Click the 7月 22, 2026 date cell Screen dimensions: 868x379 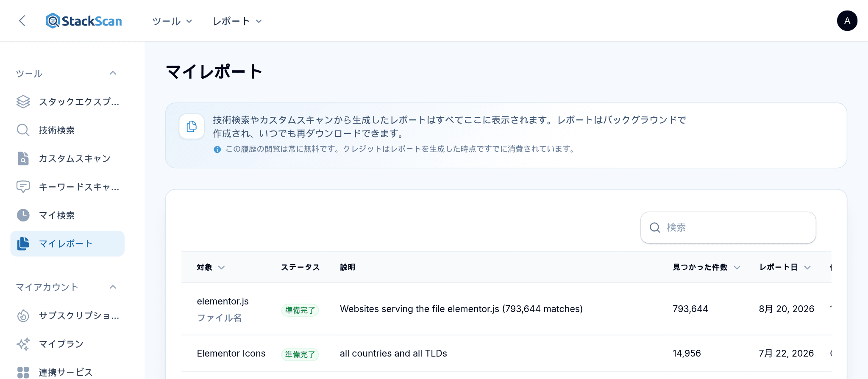coord(786,353)
